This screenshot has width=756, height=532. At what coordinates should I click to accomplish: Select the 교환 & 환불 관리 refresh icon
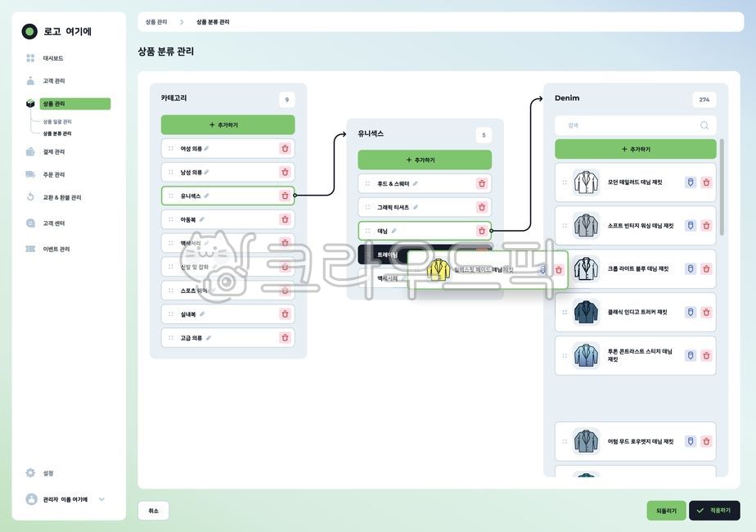point(32,197)
